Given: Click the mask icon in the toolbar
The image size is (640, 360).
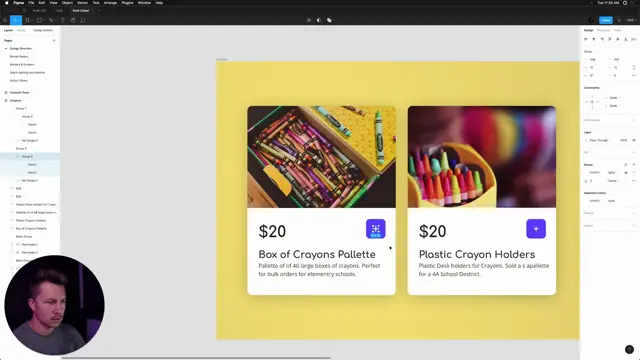Looking at the screenshot, I should (x=319, y=20).
